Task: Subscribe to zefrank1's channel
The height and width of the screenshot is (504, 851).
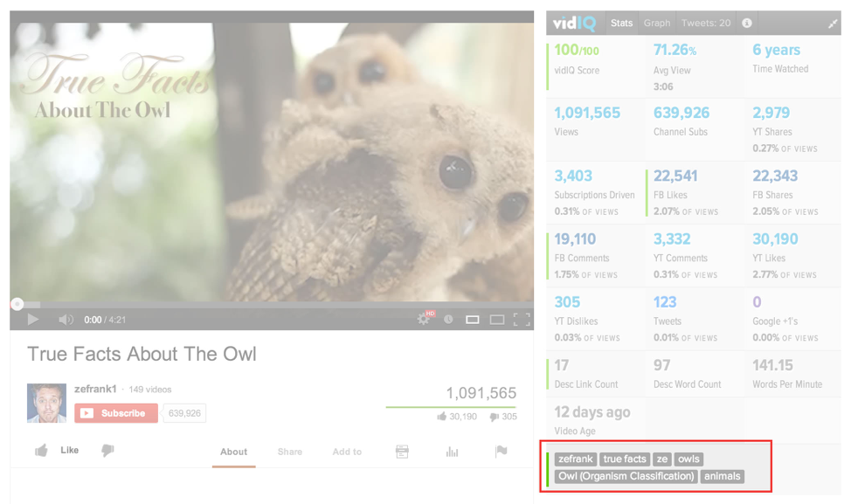Action: coord(116,413)
